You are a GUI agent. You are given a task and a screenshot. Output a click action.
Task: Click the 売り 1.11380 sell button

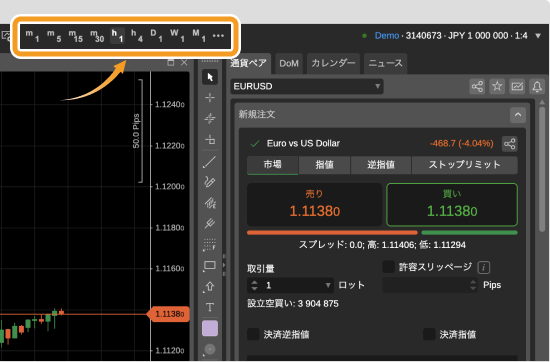(315, 205)
